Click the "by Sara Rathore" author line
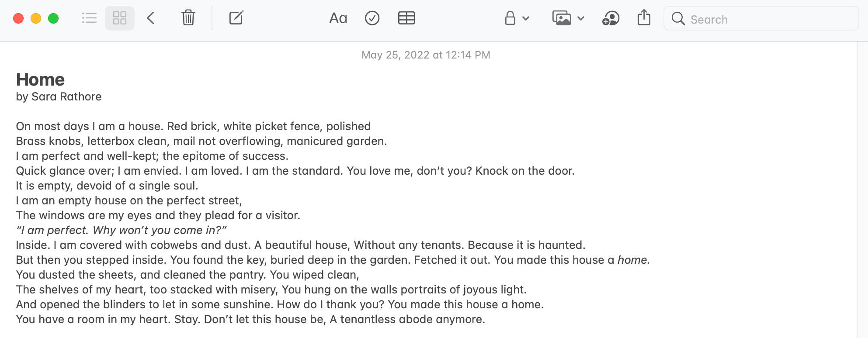 coord(59,97)
